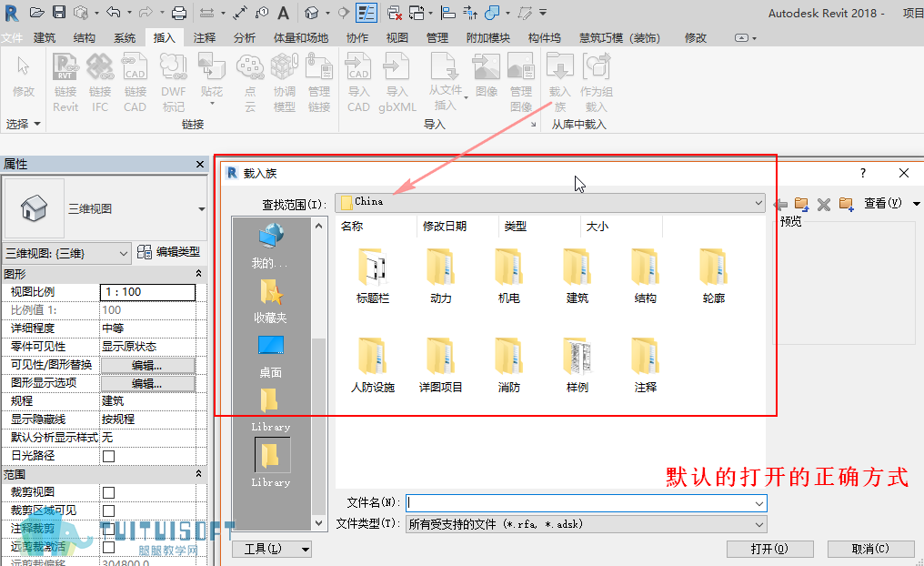Open the Annotate (注释) ribbon tab
Image resolution: width=924 pixels, height=566 pixels.
(x=205, y=37)
